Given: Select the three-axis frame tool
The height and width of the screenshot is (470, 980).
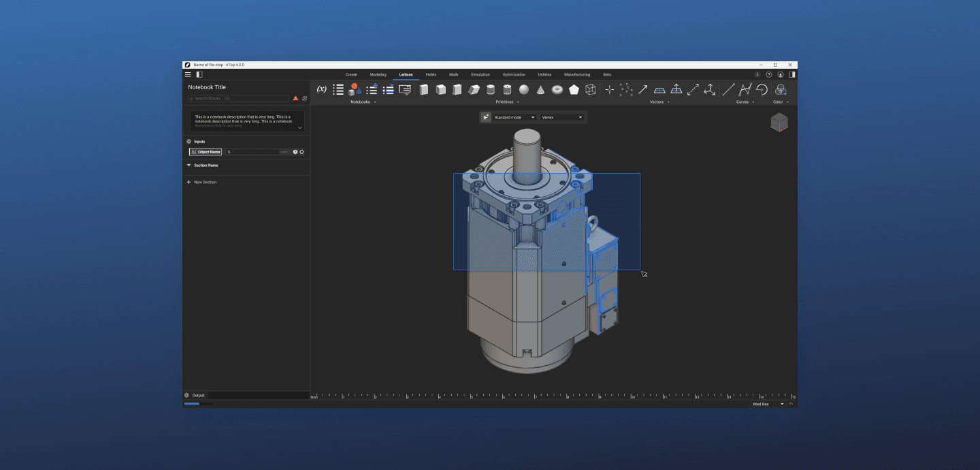Looking at the screenshot, I should pyautogui.click(x=710, y=89).
